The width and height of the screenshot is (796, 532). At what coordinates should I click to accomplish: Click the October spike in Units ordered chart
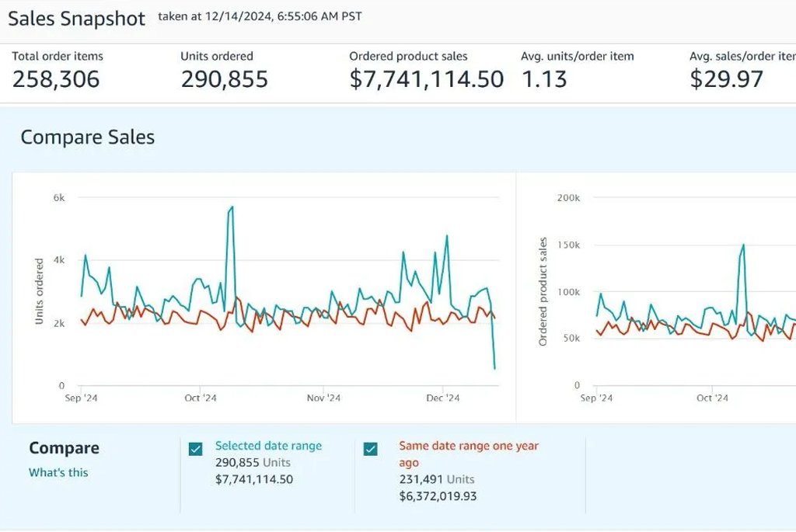pyautogui.click(x=232, y=207)
